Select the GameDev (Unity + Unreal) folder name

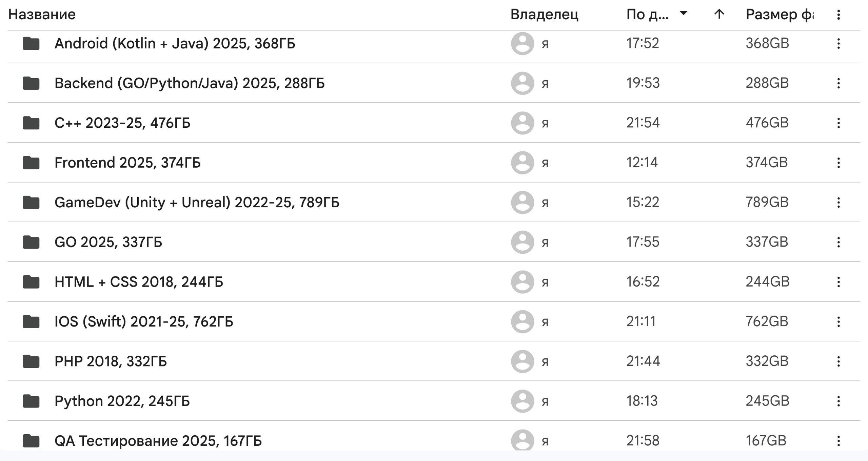click(197, 202)
